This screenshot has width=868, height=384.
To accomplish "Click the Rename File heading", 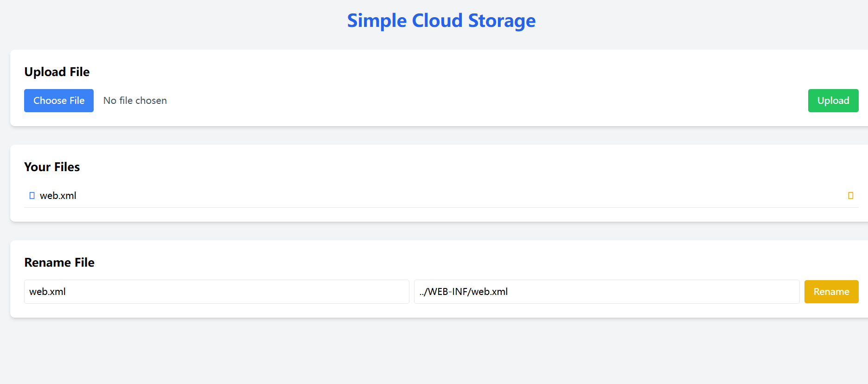I will click(x=59, y=262).
